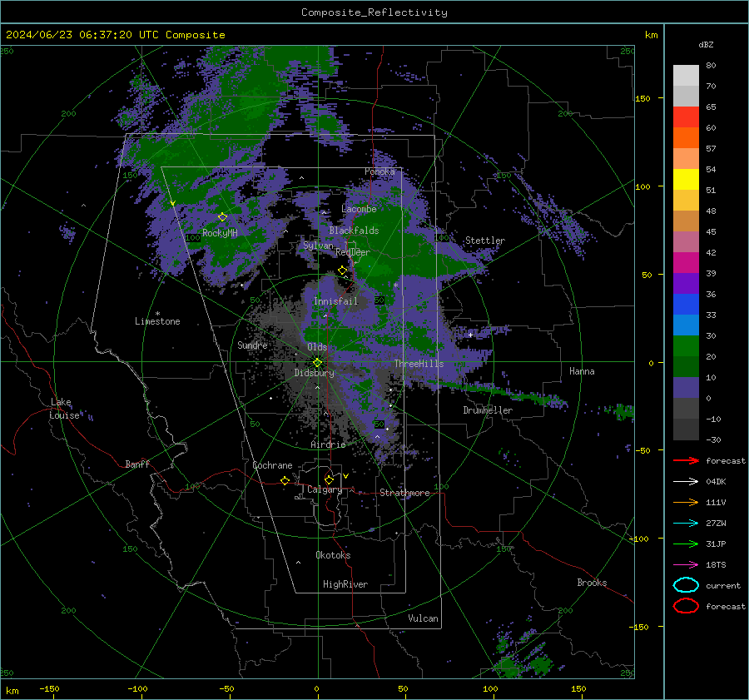Click the Innisfail town label
749x700 pixels.
click(335, 301)
